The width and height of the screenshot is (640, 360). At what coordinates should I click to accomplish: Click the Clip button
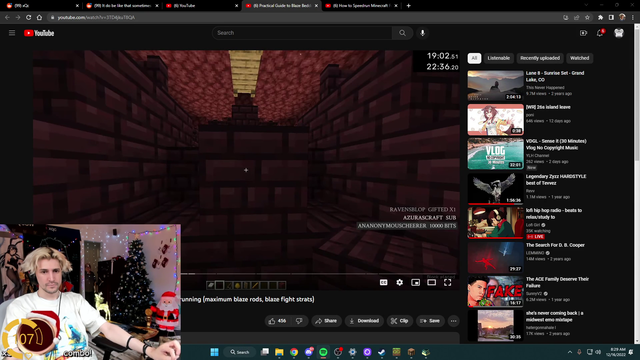(400, 321)
